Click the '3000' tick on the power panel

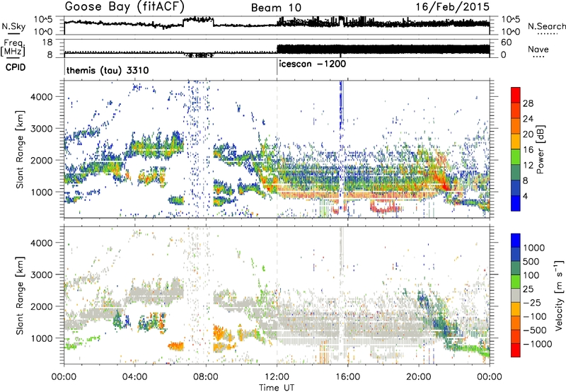tap(42, 129)
